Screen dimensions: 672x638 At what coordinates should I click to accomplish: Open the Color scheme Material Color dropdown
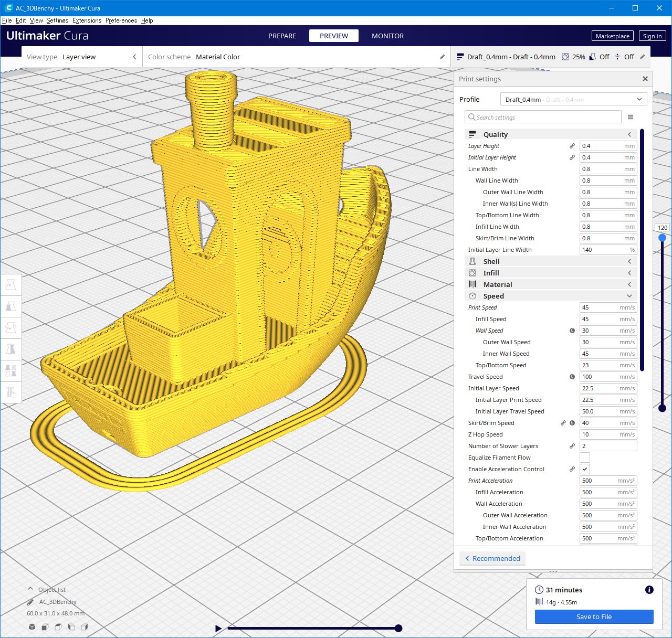297,57
